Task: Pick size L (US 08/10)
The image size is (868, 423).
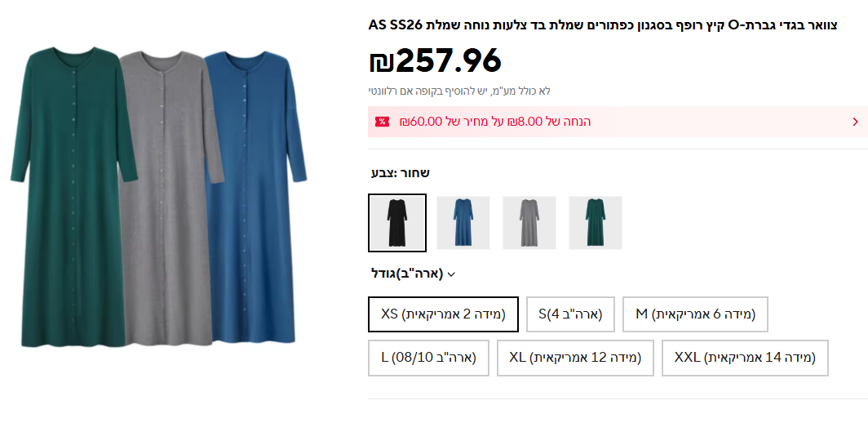Action: [428, 358]
